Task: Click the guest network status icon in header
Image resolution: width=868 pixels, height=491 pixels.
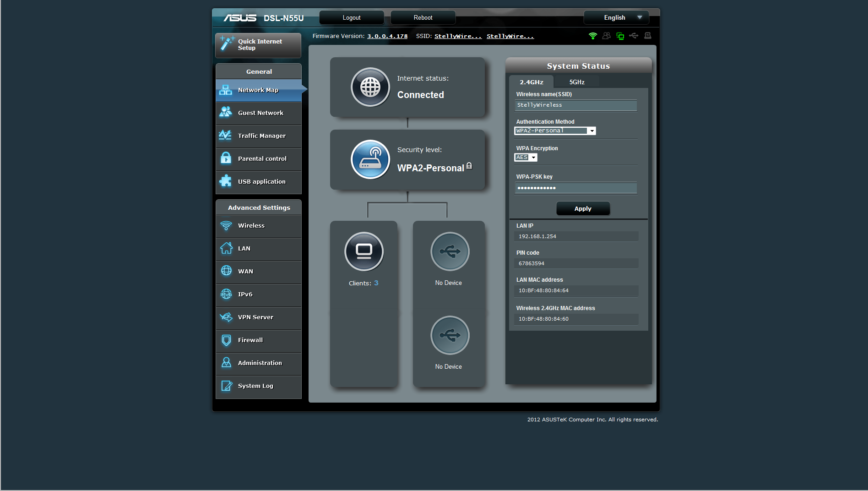Action: [607, 36]
